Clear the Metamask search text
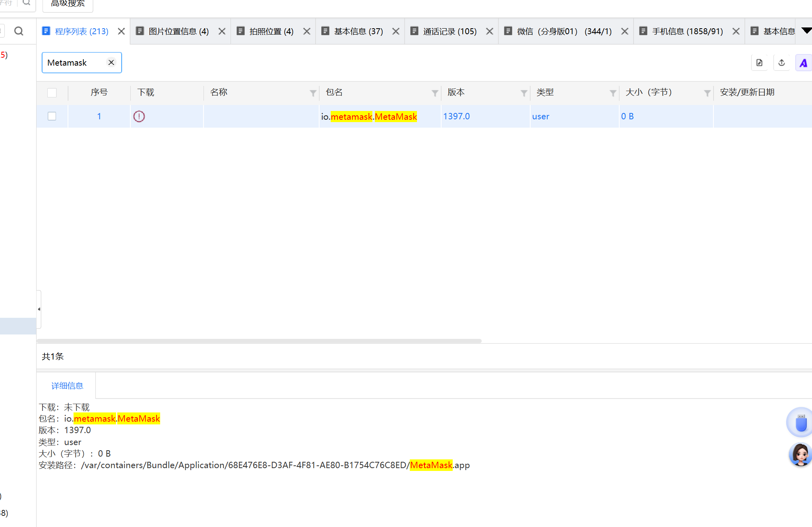 (111, 62)
